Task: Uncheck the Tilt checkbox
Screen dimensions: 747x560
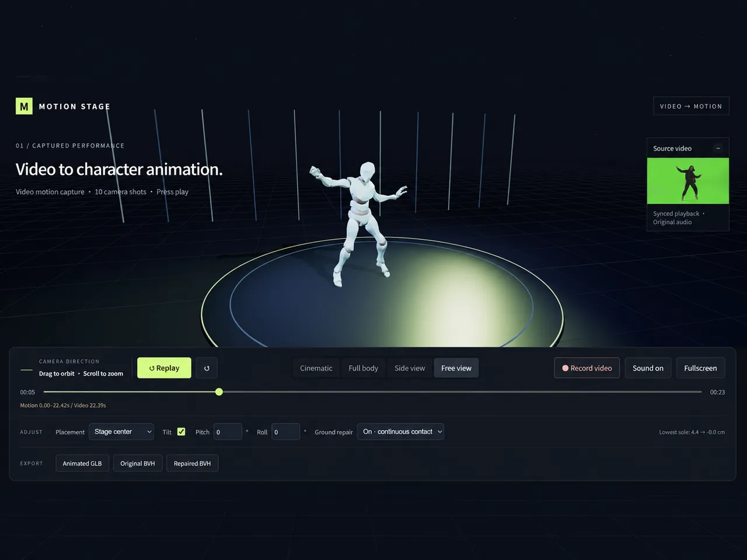Action: click(181, 432)
